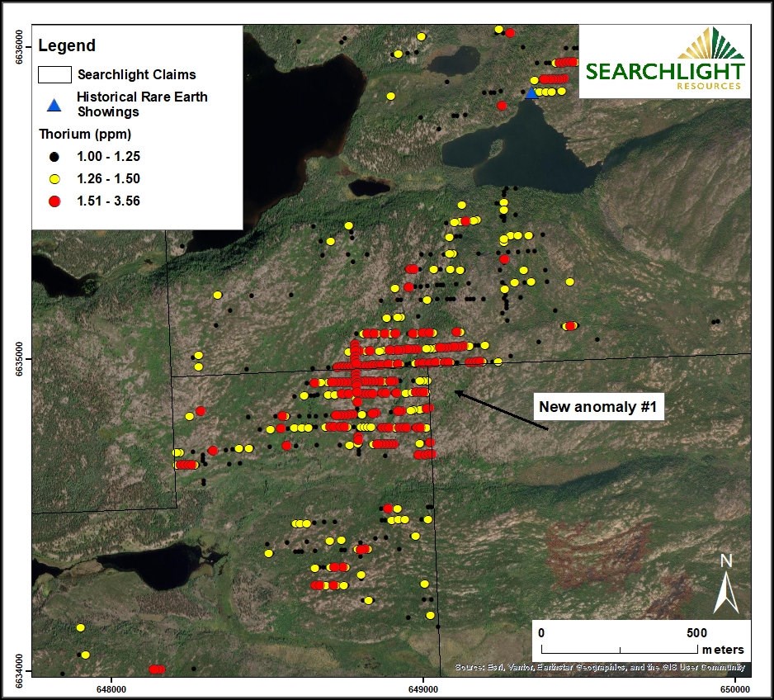Click the north arrow compass symbol
The width and height of the screenshot is (774, 700).
pyautogui.click(x=726, y=584)
